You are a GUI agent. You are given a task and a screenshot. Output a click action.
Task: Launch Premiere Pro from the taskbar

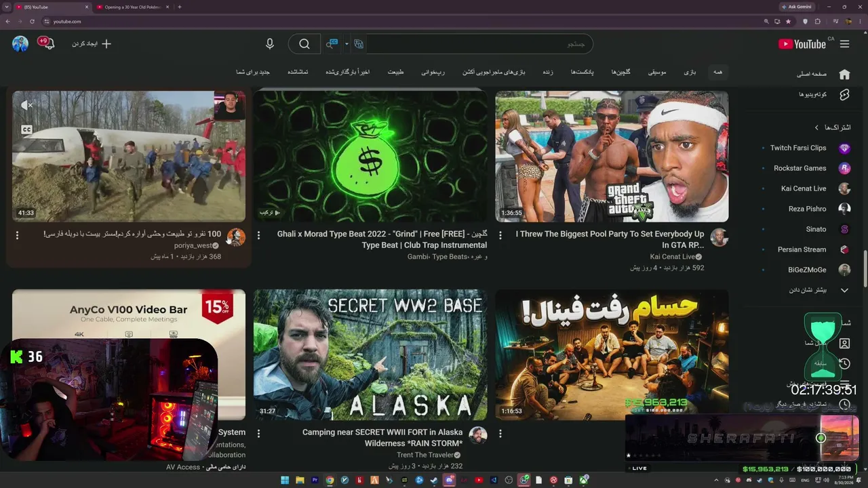coord(315,480)
